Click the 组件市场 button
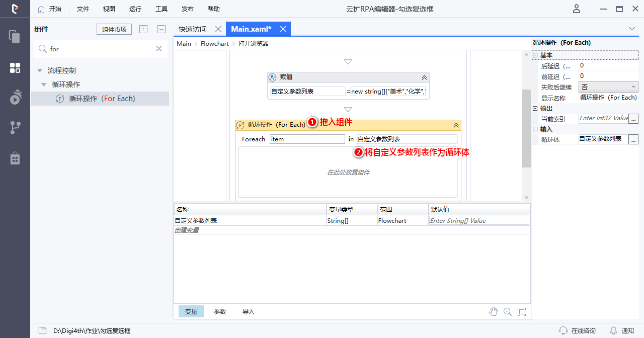Image resolution: width=644 pixels, height=338 pixels. [114, 30]
